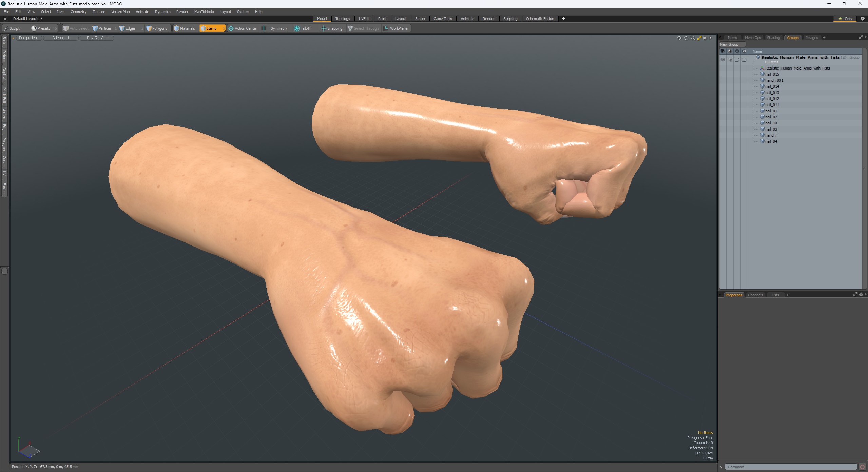Click the orange viewport maximize icon

point(699,38)
